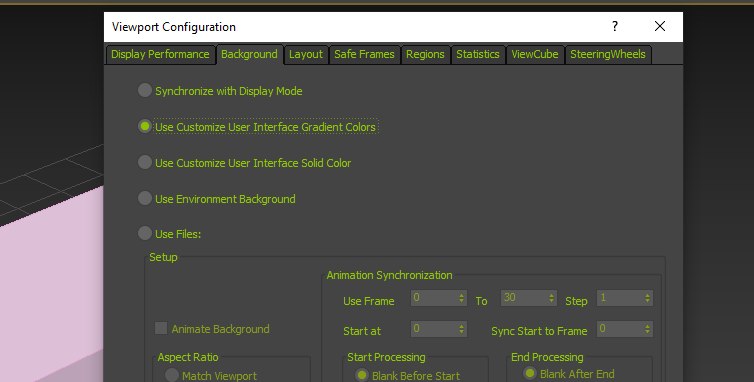Image resolution: width=754 pixels, height=382 pixels.
Task: Open the Display Performance tab
Action: coord(160,54)
